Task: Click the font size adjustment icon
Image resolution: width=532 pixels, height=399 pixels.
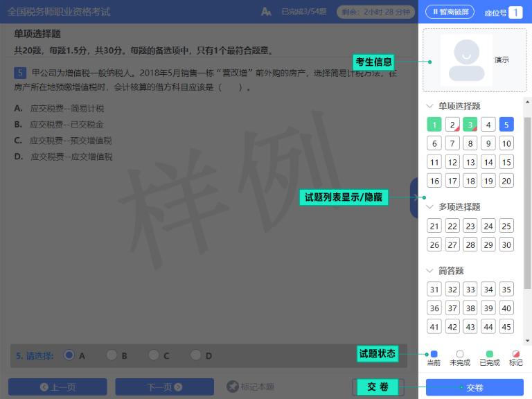Action: tap(266, 12)
